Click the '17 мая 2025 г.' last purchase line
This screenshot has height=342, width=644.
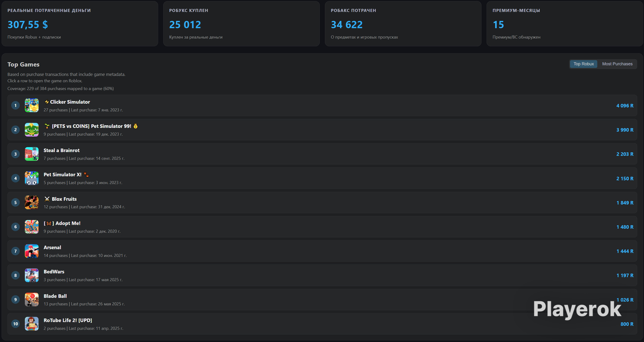83,280
